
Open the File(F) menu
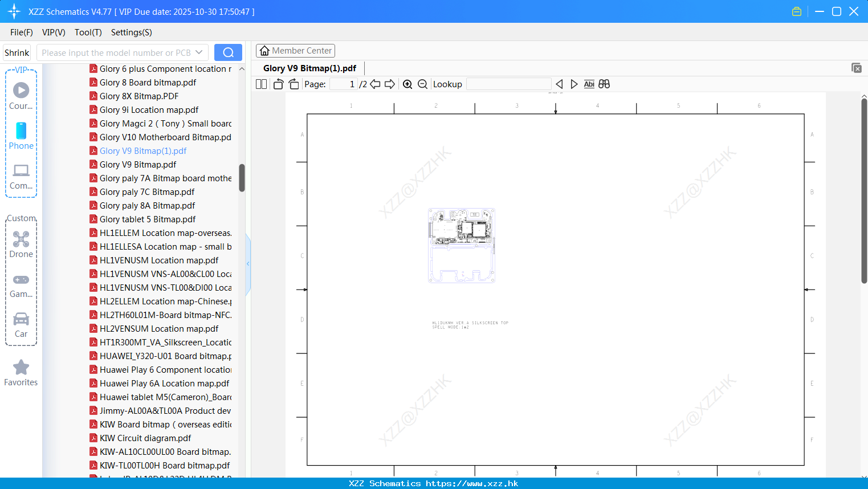point(22,32)
